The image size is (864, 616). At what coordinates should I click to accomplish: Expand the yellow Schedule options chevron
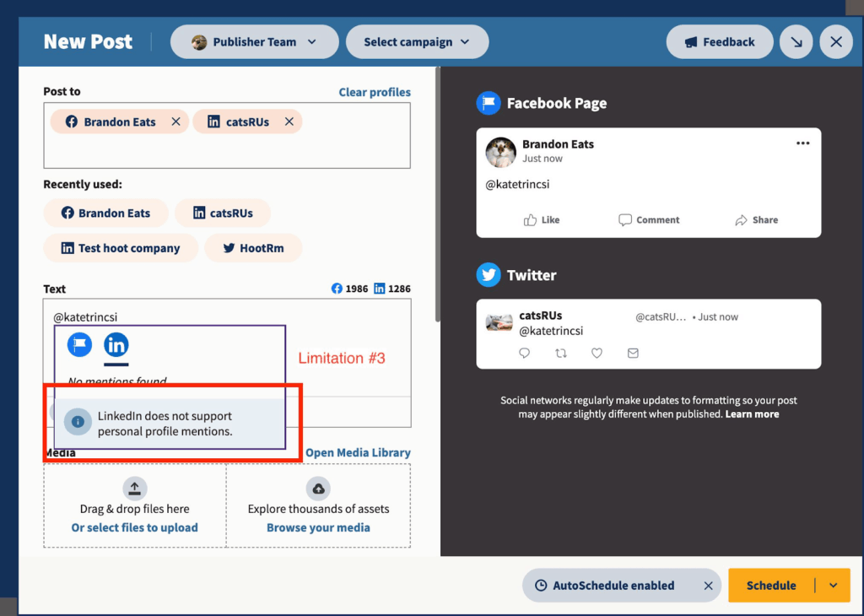pyautogui.click(x=834, y=585)
